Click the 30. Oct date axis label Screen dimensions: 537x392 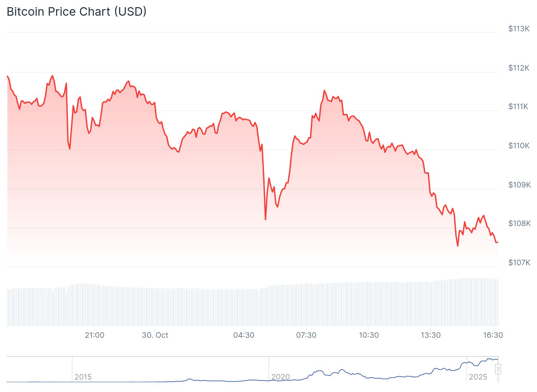[155, 335]
